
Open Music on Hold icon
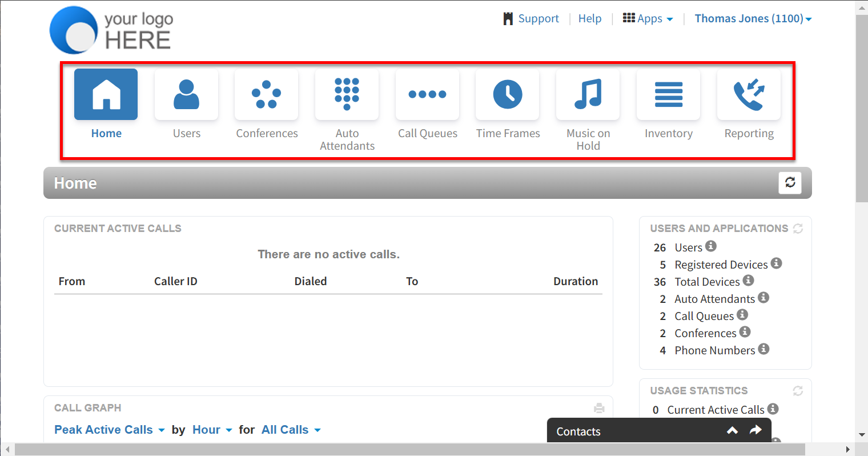point(588,95)
